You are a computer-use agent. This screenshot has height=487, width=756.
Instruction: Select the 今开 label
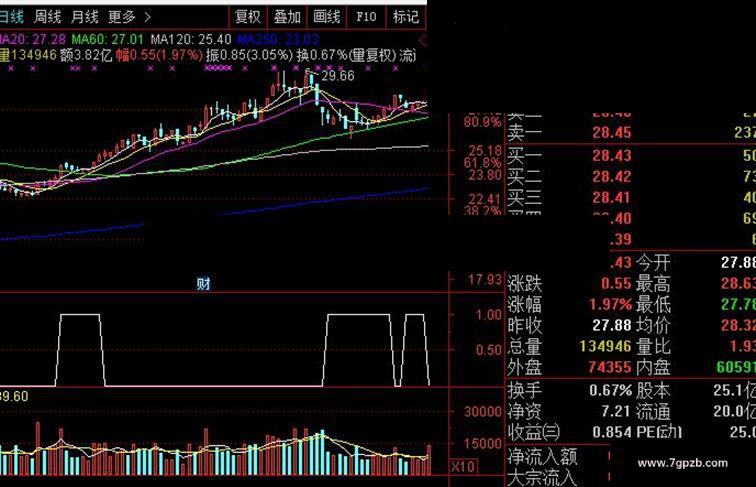(x=653, y=263)
